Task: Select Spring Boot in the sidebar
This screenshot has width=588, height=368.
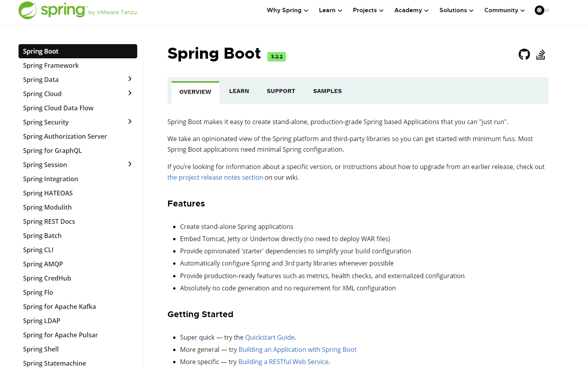Action: coord(78,51)
